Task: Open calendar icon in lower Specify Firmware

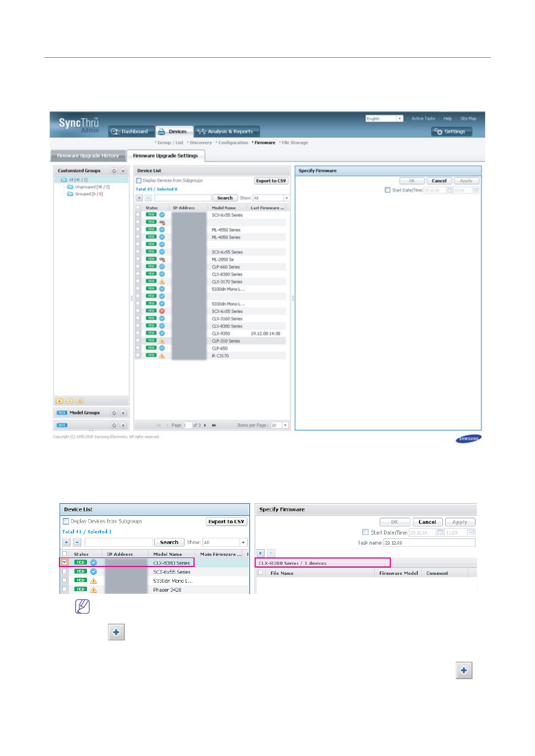Action: (440, 532)
